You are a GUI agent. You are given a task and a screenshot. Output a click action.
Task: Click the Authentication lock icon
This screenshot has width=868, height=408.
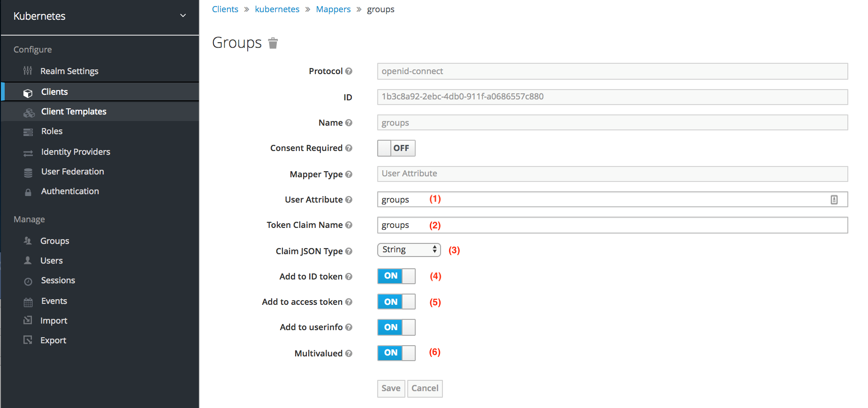click(28, 192)
